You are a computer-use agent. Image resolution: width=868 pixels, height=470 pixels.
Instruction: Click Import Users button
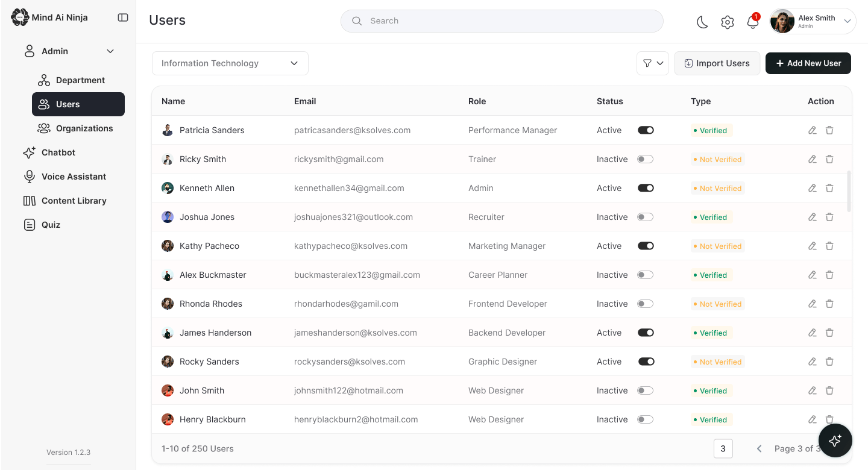pos(717,63)
